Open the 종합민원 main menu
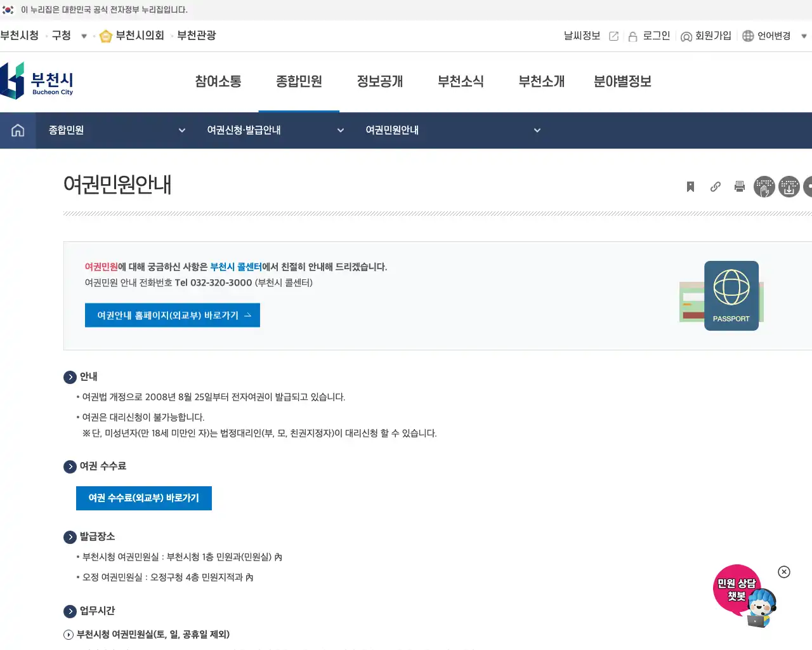The width and height of the screenshot is (812, 650). [299, 81]
